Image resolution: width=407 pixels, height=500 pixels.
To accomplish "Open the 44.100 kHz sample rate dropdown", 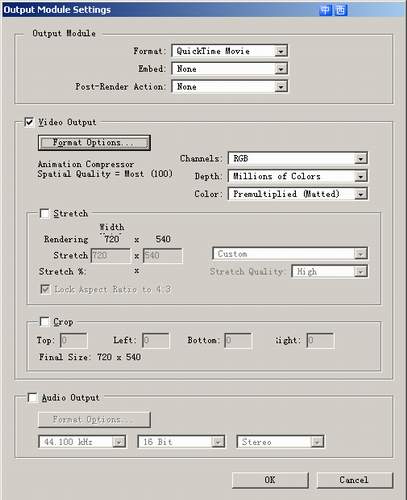I will point(82,441).
